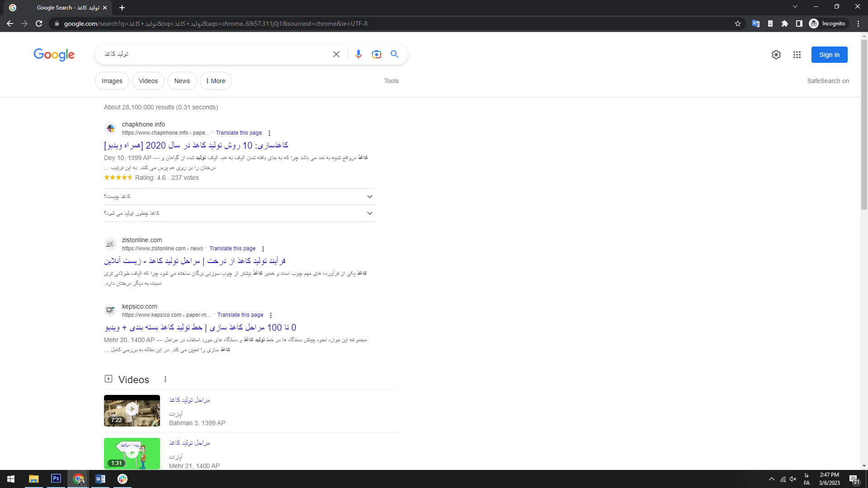
Task: Bookmark this page with the star icon
Action: tap(738, 23)
